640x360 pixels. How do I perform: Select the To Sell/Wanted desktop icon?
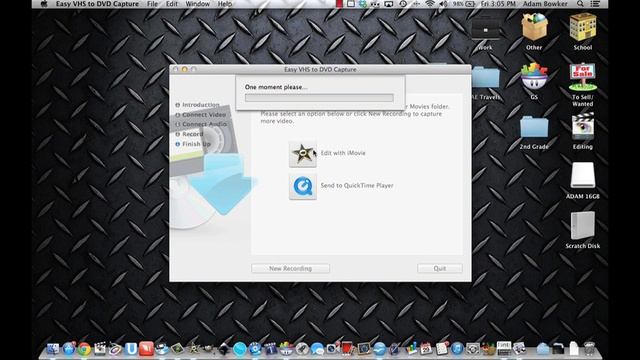(x=582, y=84)
